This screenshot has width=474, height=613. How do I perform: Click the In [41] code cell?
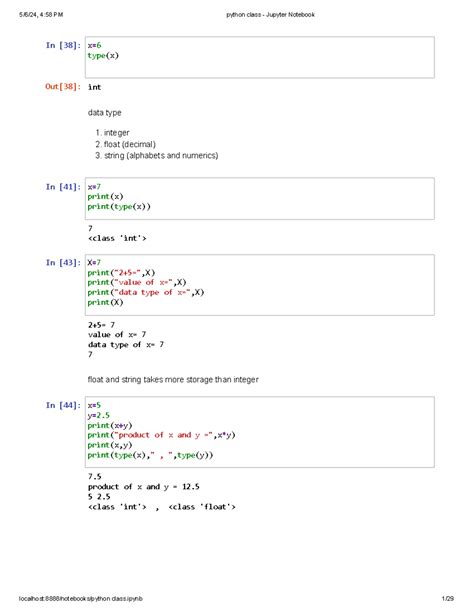(260, 199)
